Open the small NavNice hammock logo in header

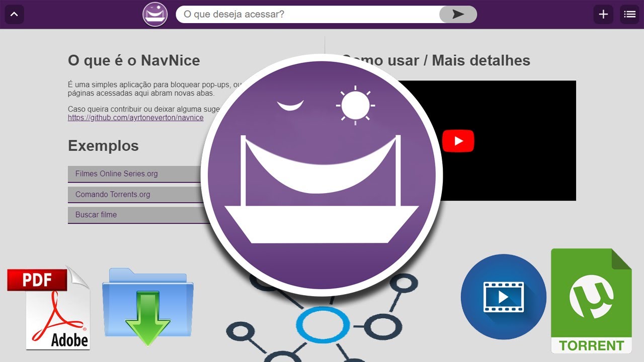[155, 14]
